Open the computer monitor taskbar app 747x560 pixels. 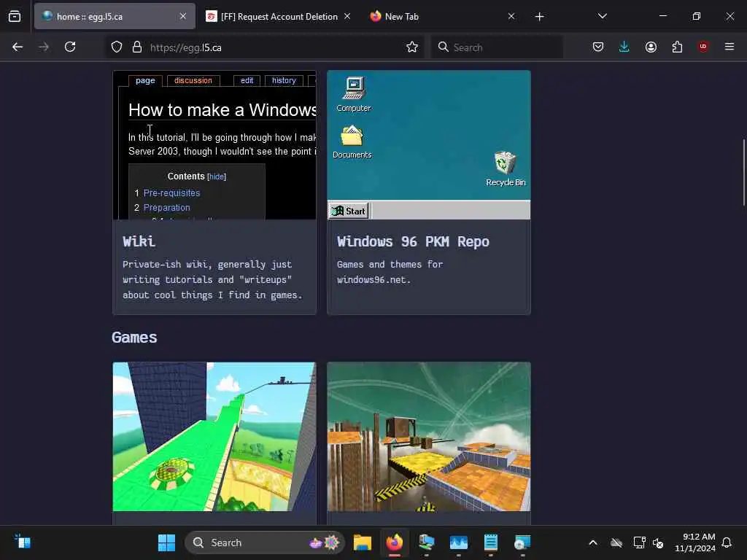(426, 542)
